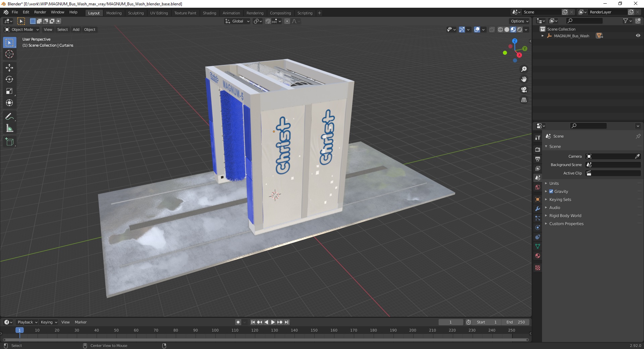
Task: Select the Add Cube tool
Action: tap(9, 142)
